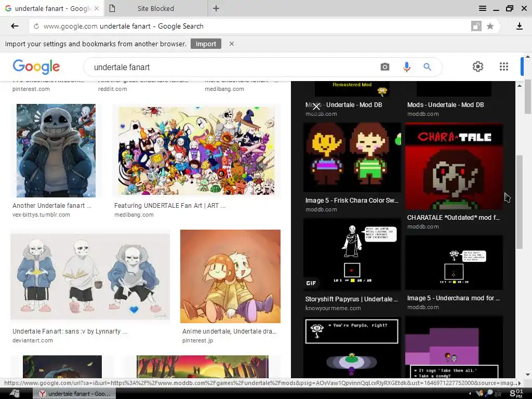The image size is (532, 399).
Task: Click the taskbar clock
Action: click(x=516, y=393)
